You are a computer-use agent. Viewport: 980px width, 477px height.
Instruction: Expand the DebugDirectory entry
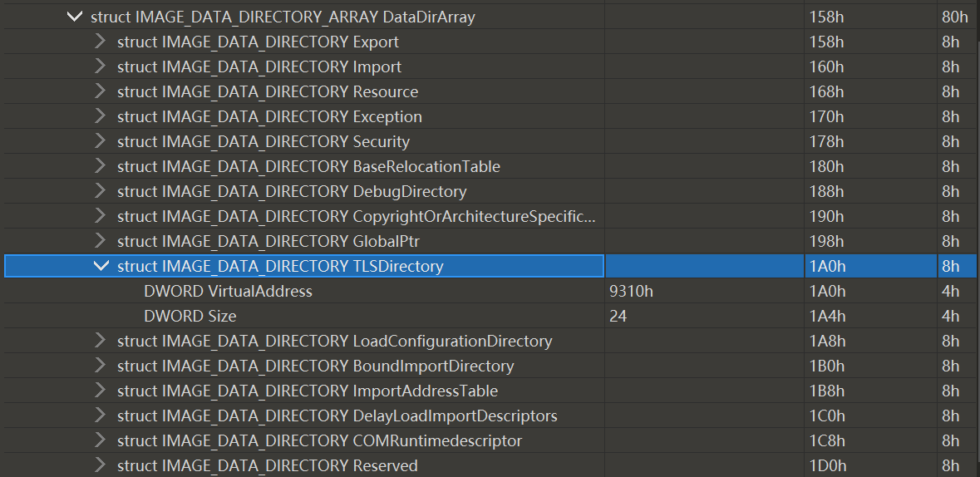(100, 191)
